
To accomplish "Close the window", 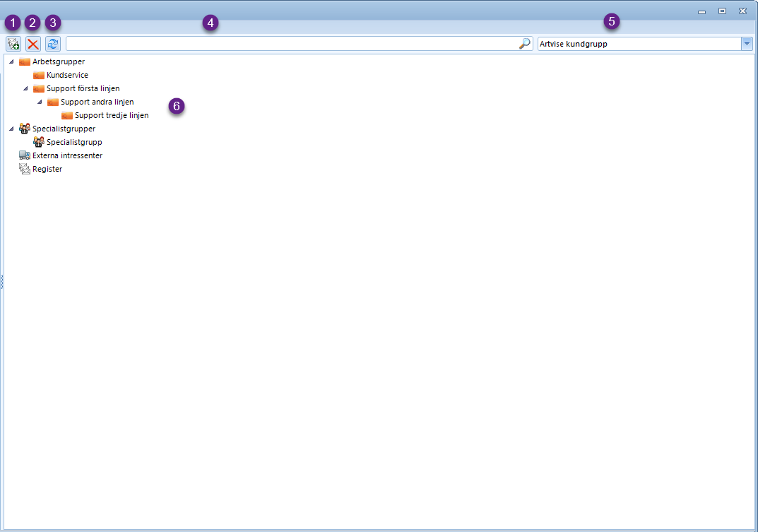I will (743, 11).
